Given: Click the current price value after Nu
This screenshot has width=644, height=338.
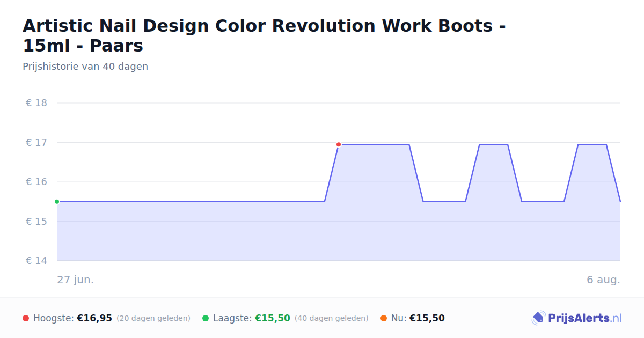Looking at the screenshot, I should pyautogui.click(x=427, y=318).
